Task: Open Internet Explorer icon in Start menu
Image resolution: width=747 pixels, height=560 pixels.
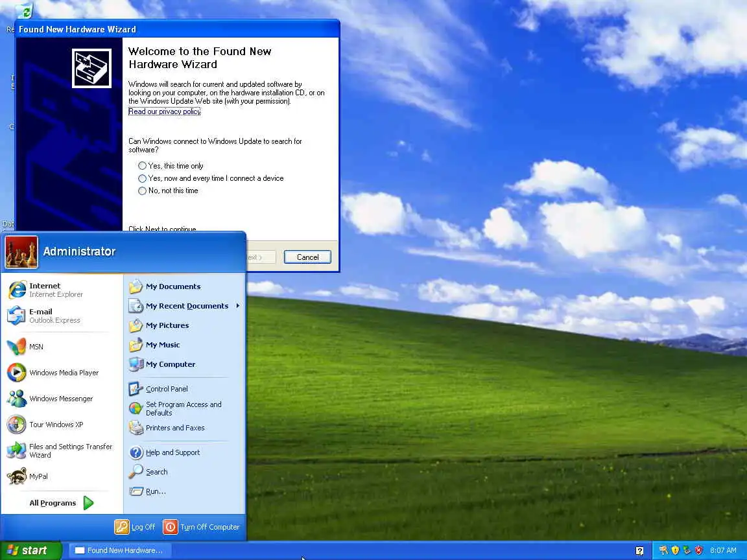Action: click(17, 290)
